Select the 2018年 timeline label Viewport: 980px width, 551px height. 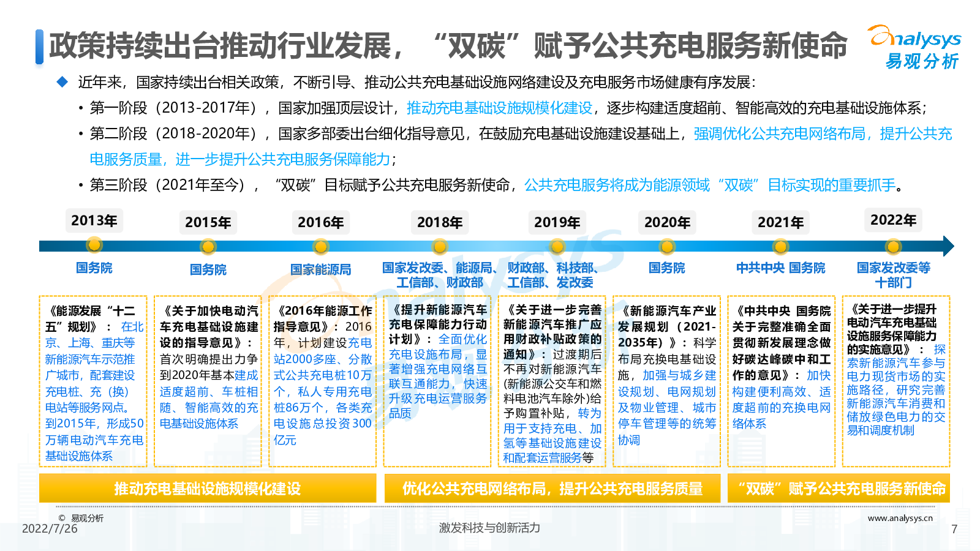(x=440, y=222)
